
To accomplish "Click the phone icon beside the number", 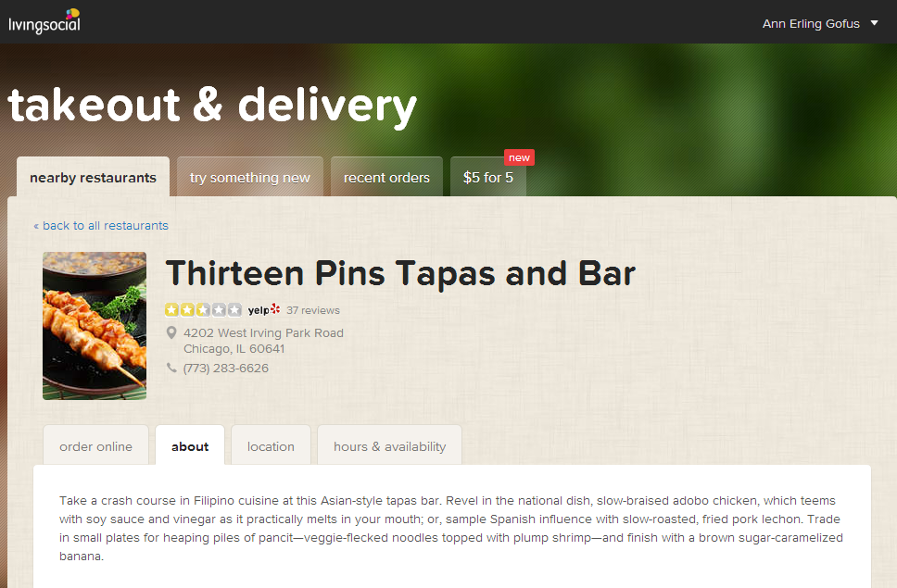I will (171, 368).
